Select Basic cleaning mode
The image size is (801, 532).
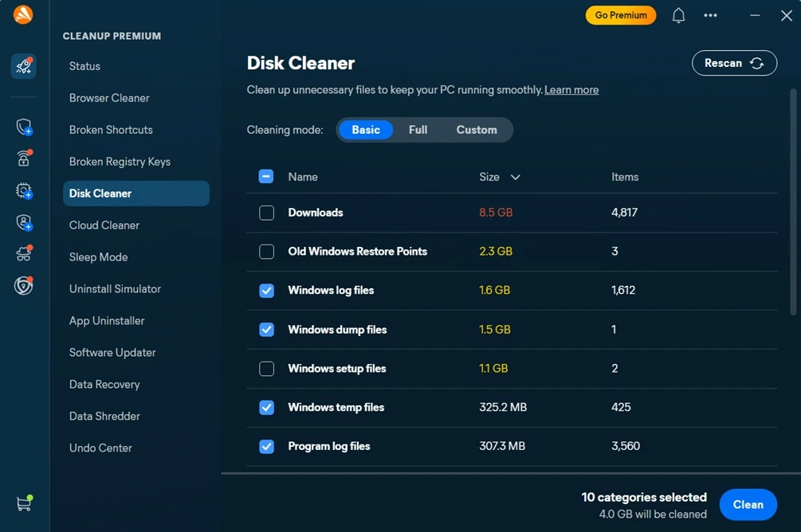coord(366,130)
